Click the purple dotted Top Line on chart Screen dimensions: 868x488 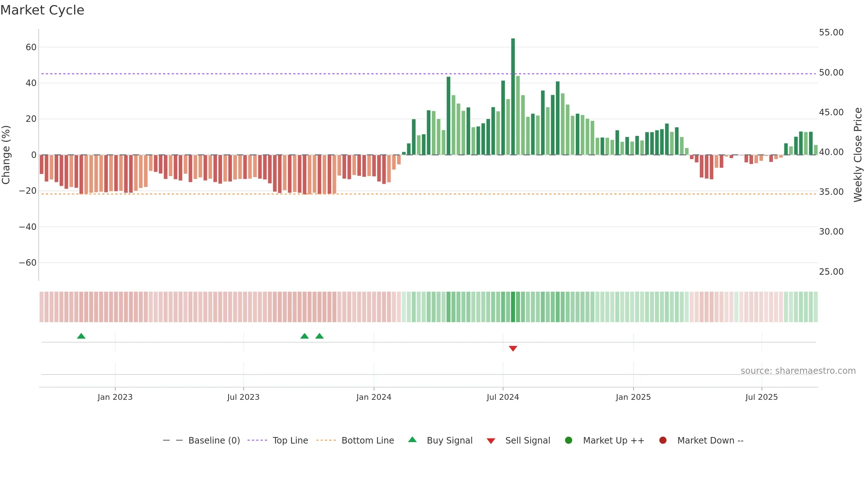(429, 74)
